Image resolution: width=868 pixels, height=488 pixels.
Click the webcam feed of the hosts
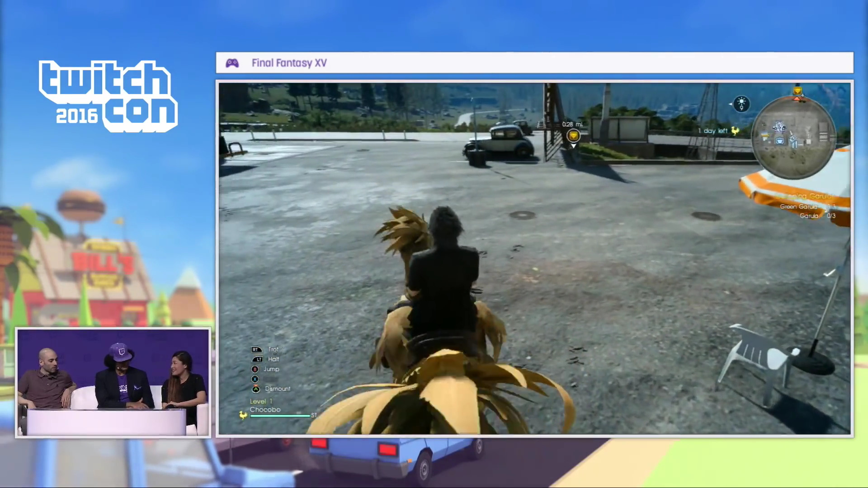(113, 382)
